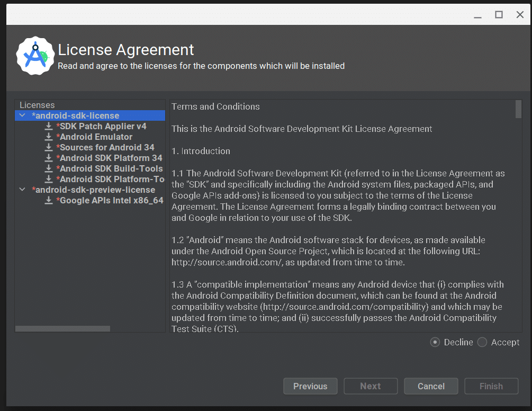Maximize the License Agreement window
The image size is (532, 411).
(x=499, y=15)
